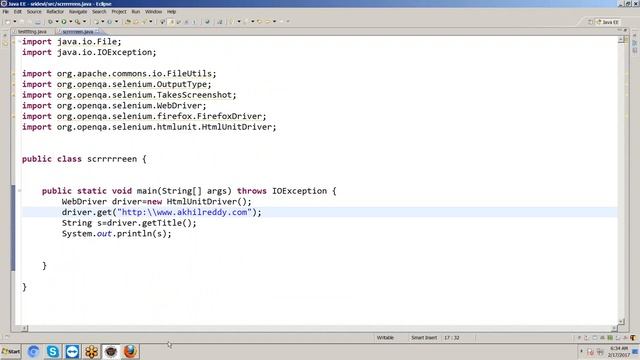Open Google Chrome from the taskbar

[x=33, y=351]
